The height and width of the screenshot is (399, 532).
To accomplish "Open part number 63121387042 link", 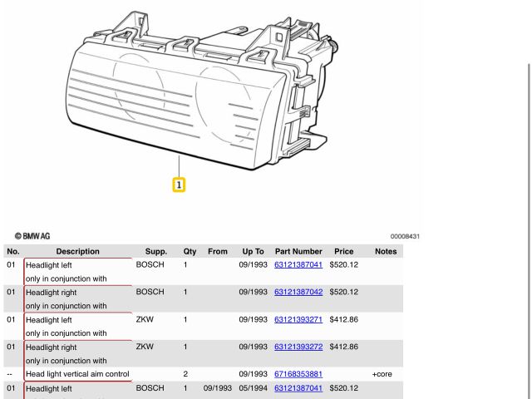I will tap(298, 292).
